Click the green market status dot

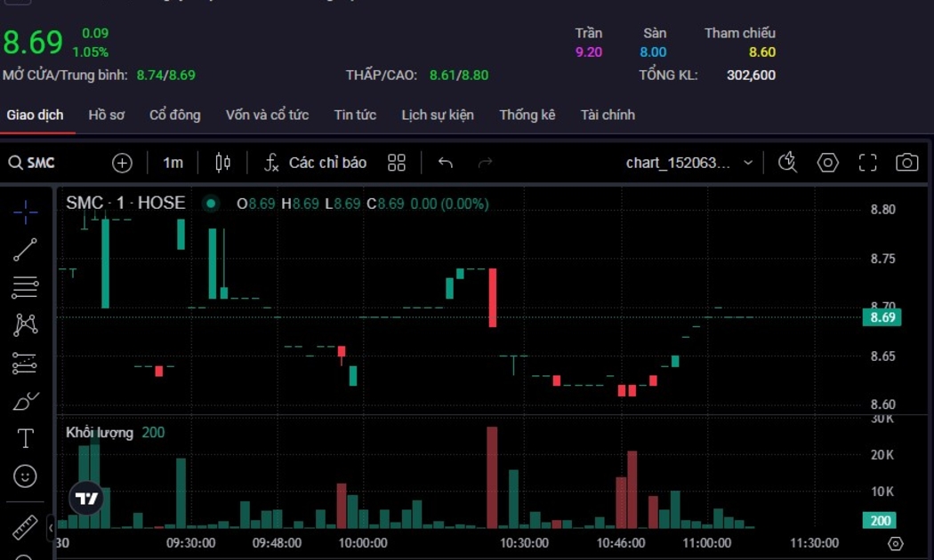pos(211,204)
